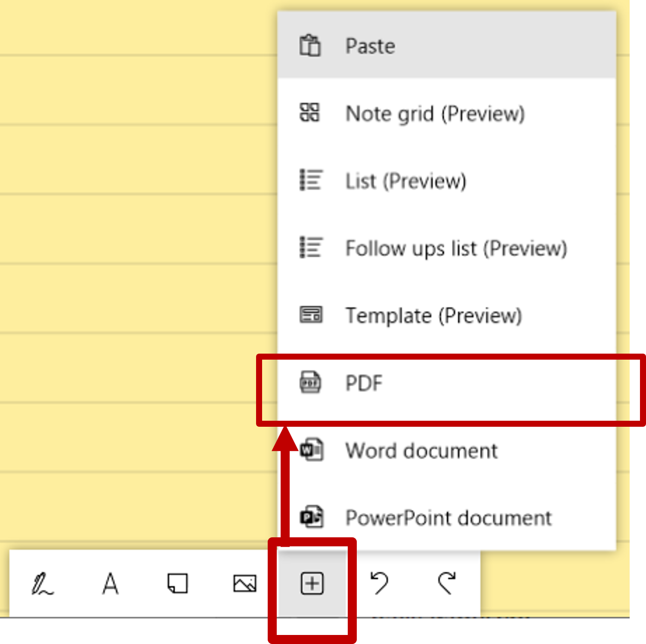Open Template (Preview) option
The height and width of the screenshot is (644, 646).
pyautogui.click(x=433, y=316)
